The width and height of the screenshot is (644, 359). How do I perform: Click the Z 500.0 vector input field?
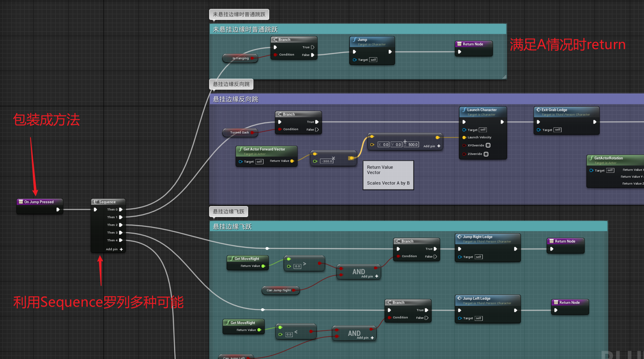pyautogui.click(x=411, y=144)
